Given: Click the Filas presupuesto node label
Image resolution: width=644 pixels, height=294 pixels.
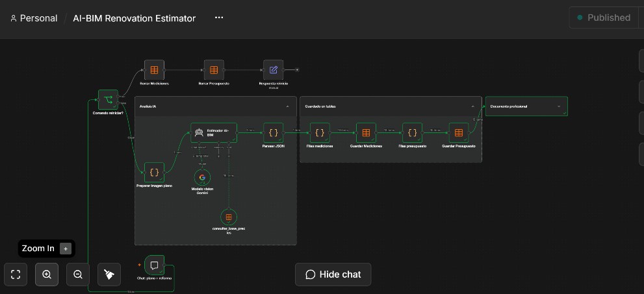Looking at the screenshot, I should tap(413, 146).
